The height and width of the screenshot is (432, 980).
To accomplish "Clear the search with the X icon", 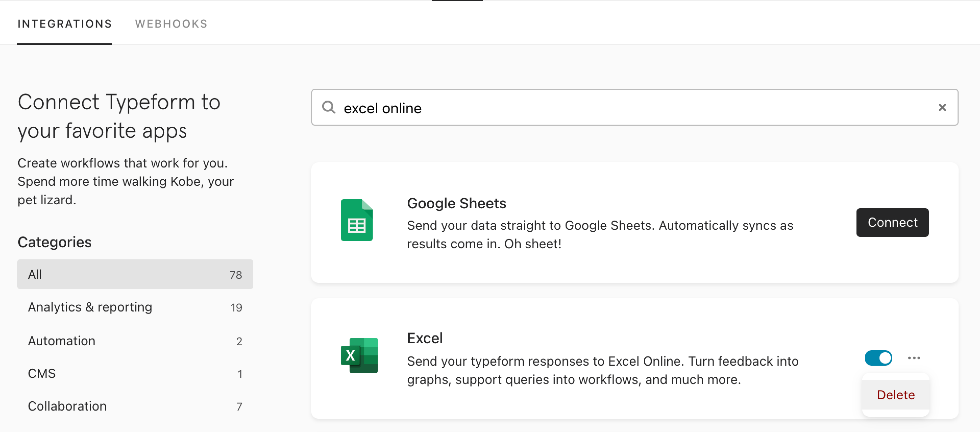I will tap(942, 108).
